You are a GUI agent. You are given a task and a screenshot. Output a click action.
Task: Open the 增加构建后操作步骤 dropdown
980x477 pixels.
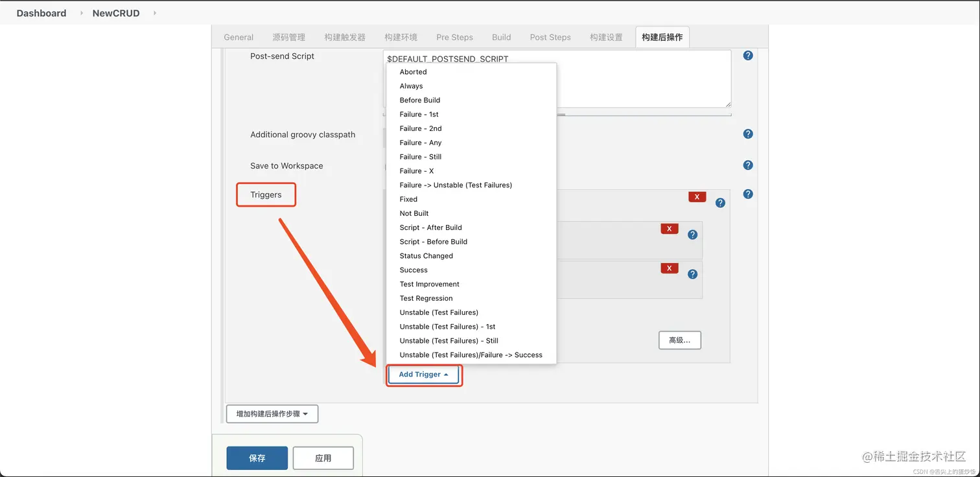[x=272, y=413]
